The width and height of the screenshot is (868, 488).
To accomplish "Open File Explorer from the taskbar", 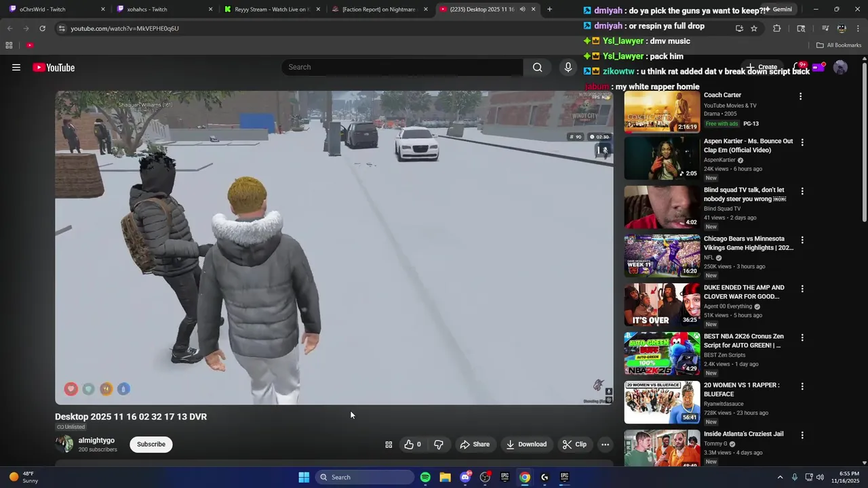I will click(x=445, y=477).
